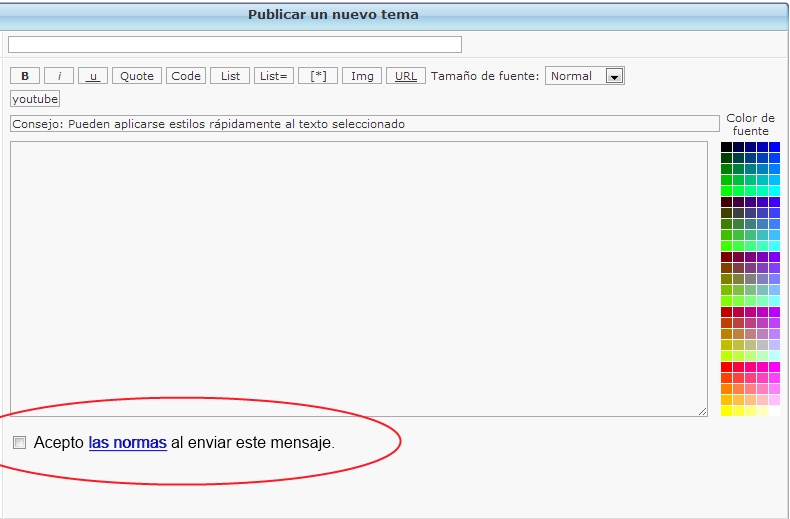This screenshot has height=519, width=790.
Task: Click the underline (u) button
Action: pyautogui.click(x=93, y=76)
